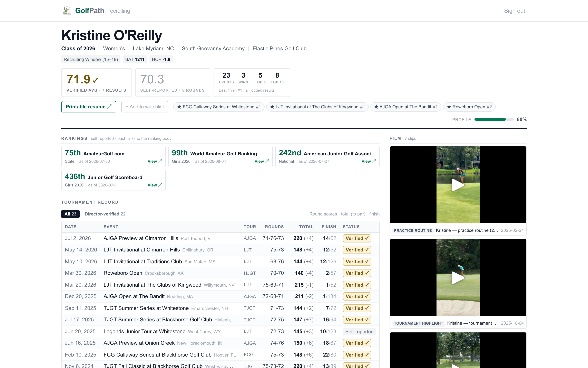
Task: Click the profile completion progress bar
Action: 494,120
